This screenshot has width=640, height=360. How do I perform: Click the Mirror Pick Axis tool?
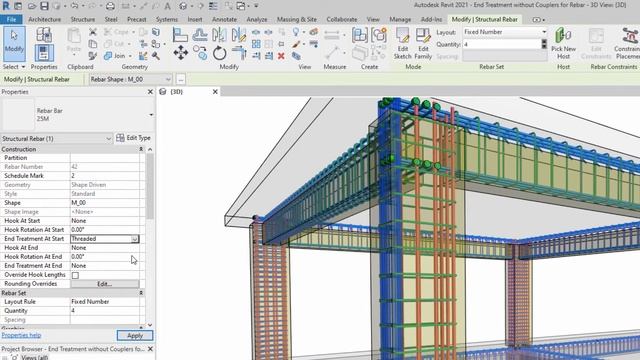(219, 35)
